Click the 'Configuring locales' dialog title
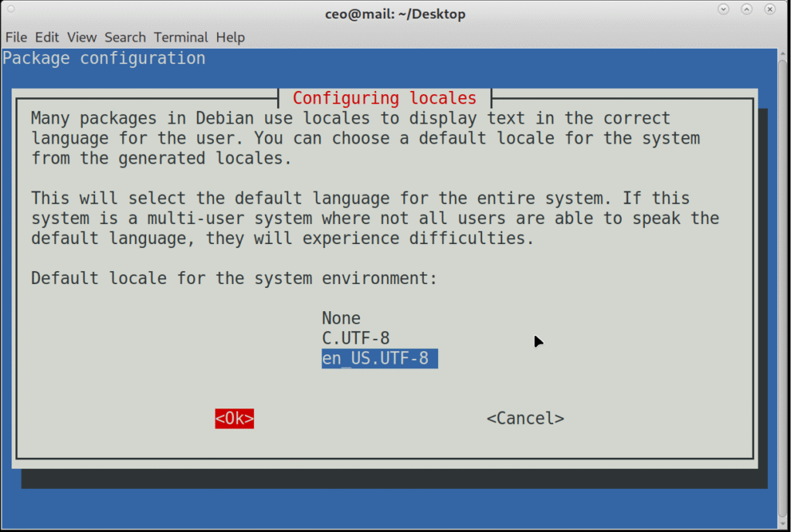Image resolution: width=791 pixels, height=532 pixels. [x=385, y=98]
